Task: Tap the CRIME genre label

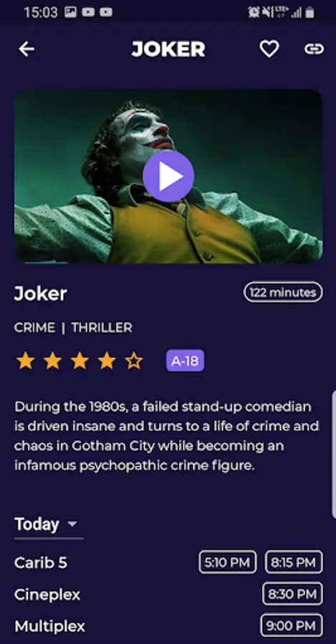Action: click(34, 328)
